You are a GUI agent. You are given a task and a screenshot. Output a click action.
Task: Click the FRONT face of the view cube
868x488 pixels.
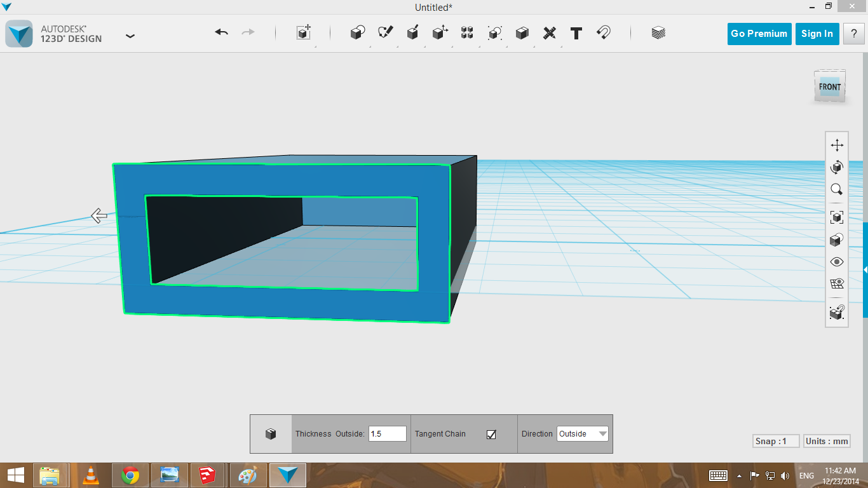coord(830,86)
